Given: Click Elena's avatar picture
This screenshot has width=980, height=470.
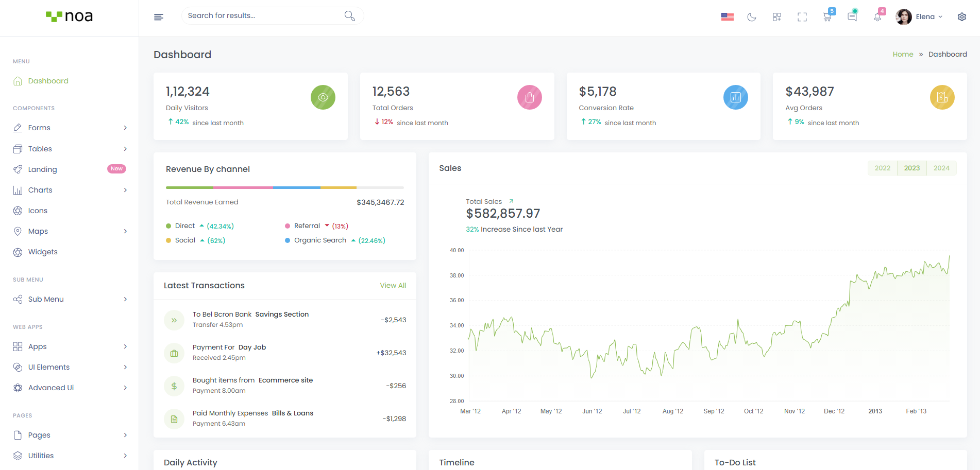Looking at the screenshot, I should click(x=904, y=17).
